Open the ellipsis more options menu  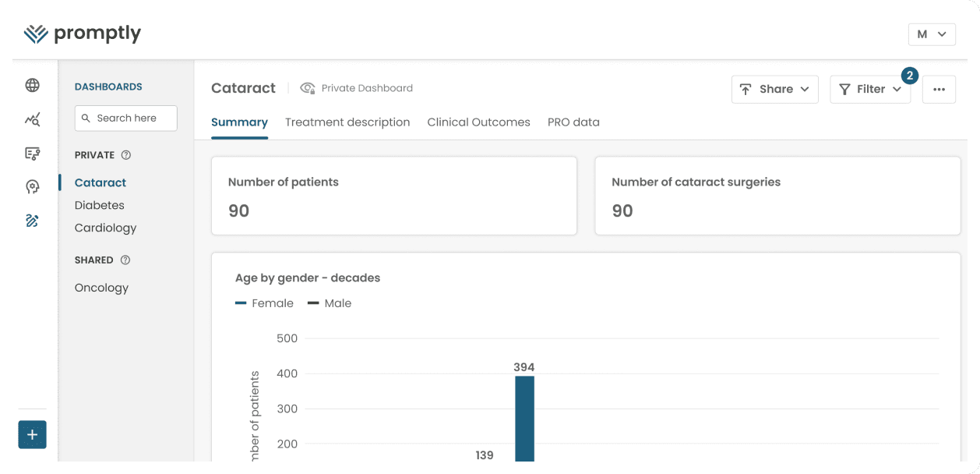pyautogui.click(x=939, y=89)
